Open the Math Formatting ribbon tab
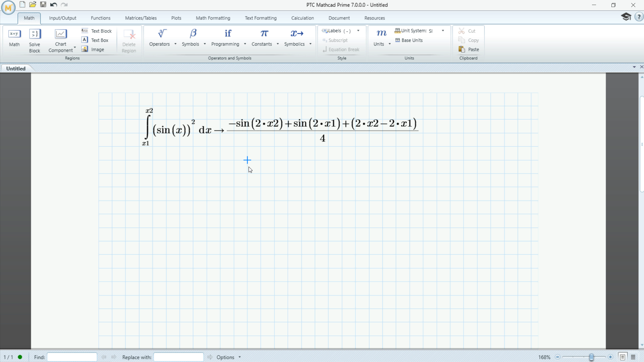This screenshot has height=362, width=644. pos(213,18)
